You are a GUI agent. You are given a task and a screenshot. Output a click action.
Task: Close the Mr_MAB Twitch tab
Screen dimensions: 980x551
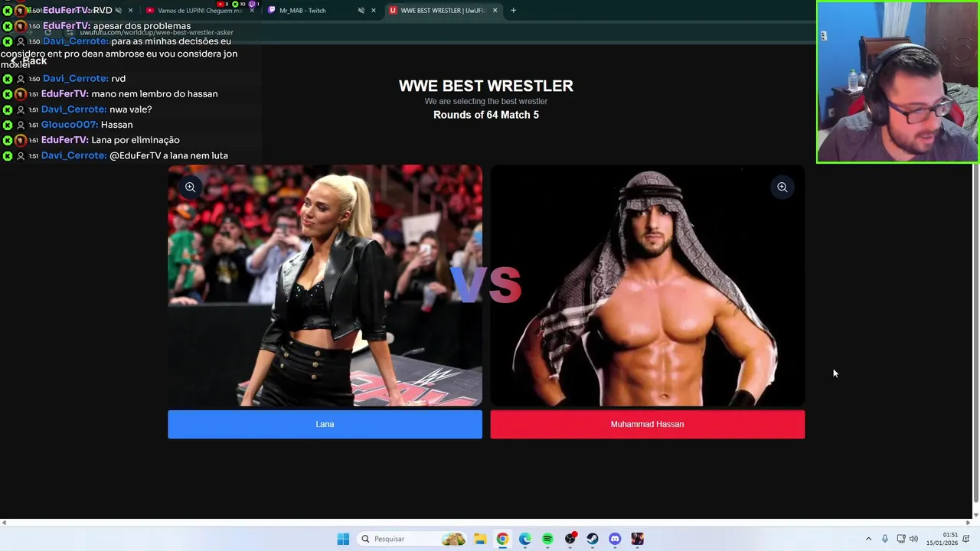point(373,11)
